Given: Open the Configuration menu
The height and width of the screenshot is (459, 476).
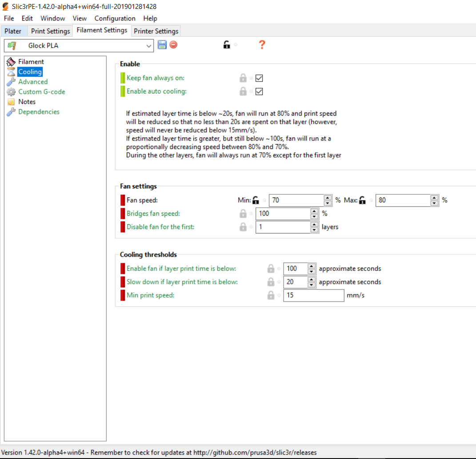Looking at the screenshot, I should (x=115, y=18).
